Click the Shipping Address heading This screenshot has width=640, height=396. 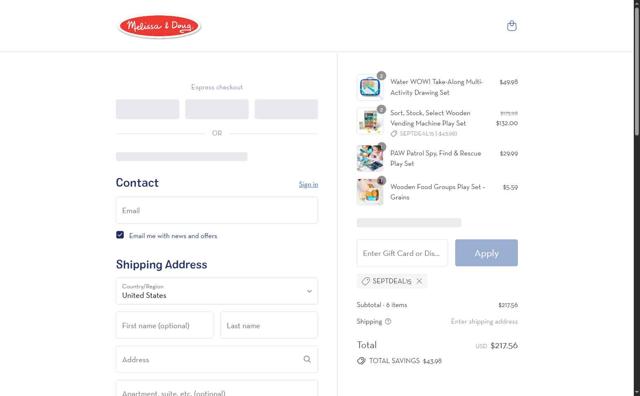pyautogui.click(x=162, y=265)
